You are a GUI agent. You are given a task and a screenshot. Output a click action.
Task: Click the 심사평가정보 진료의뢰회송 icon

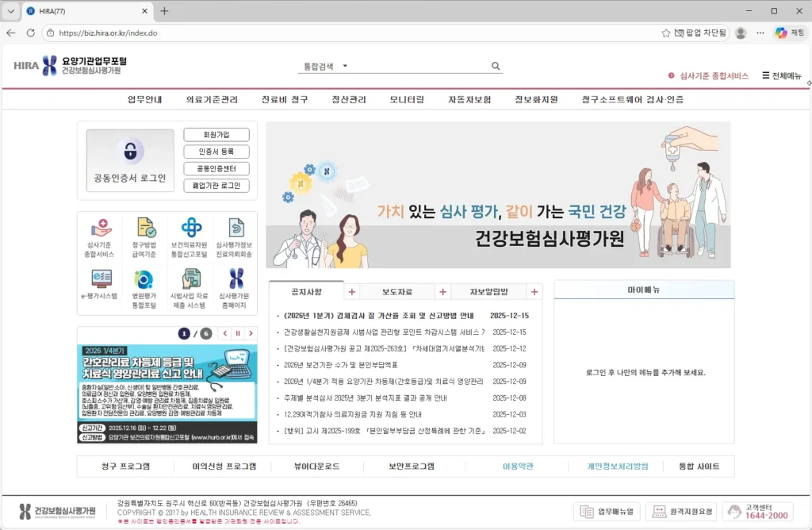tap(234, 235)
